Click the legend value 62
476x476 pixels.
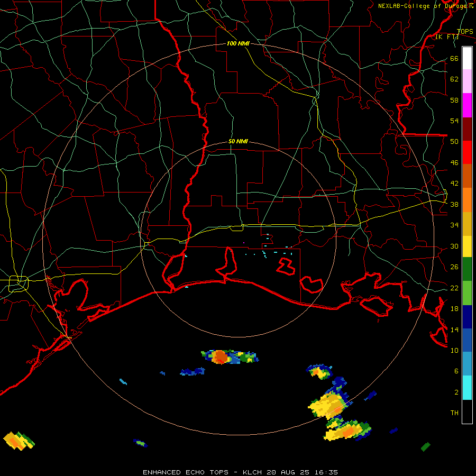point(454,79)
